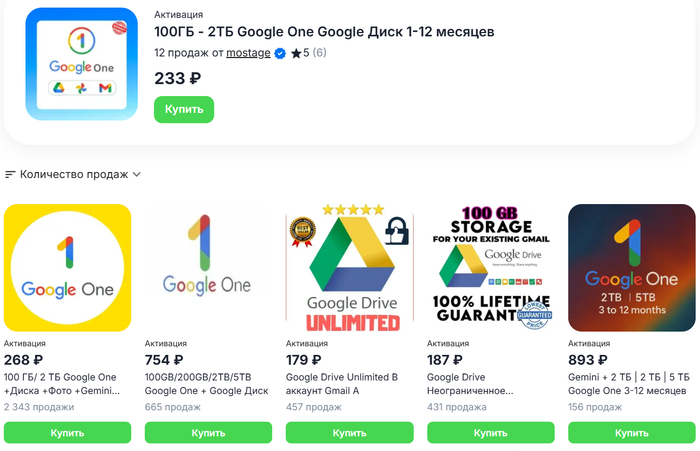Expand the Количество продаж sort dropdown
This screenshot has width=700, height=451.
[x=136, y=174]
